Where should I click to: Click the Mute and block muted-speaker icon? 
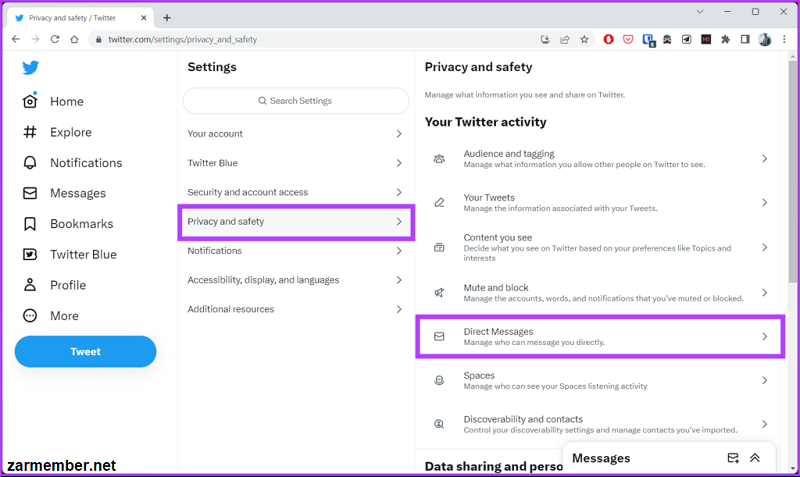pos(439,292)
